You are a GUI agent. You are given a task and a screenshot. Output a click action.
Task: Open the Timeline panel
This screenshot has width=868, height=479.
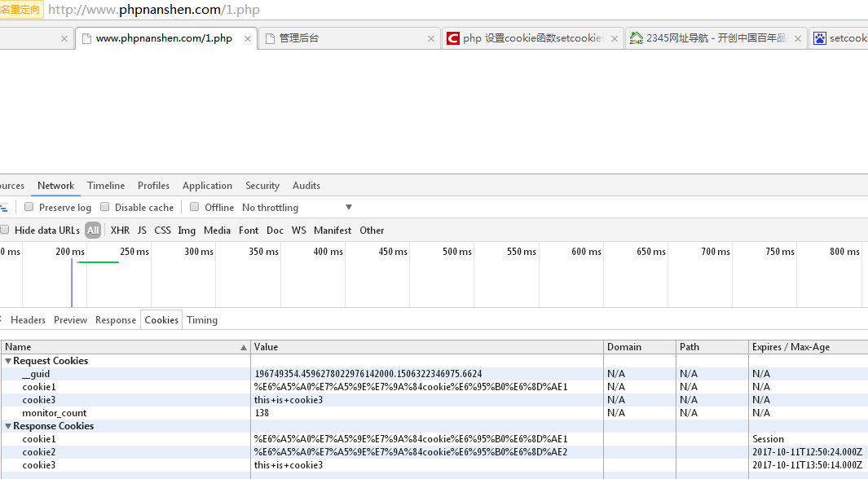tap(106, 186)
